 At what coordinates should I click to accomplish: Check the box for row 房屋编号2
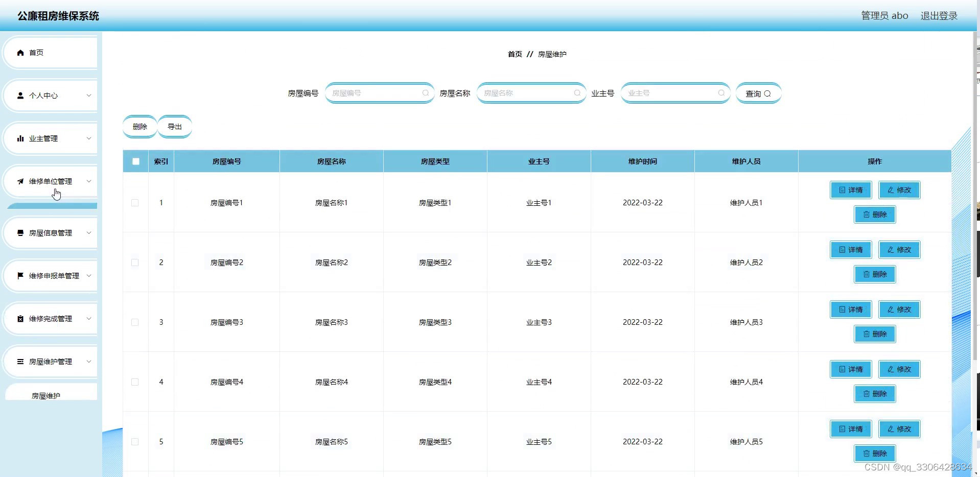135,263
